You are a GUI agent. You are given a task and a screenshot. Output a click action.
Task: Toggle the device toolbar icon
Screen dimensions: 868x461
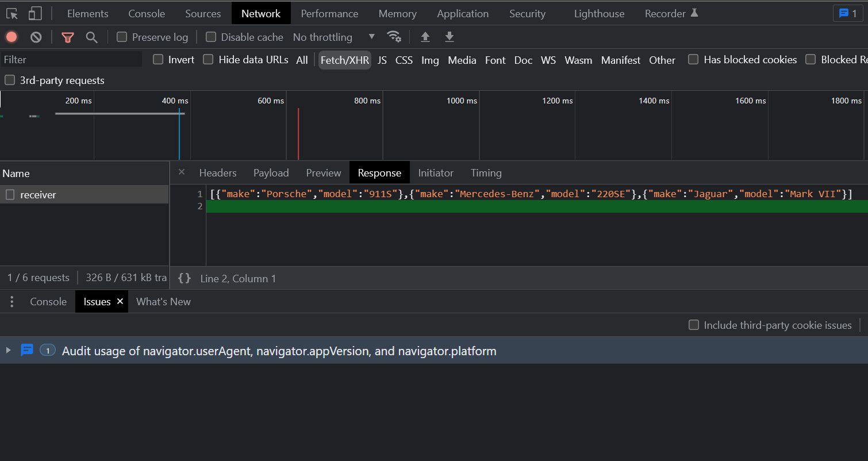(35, 13)
